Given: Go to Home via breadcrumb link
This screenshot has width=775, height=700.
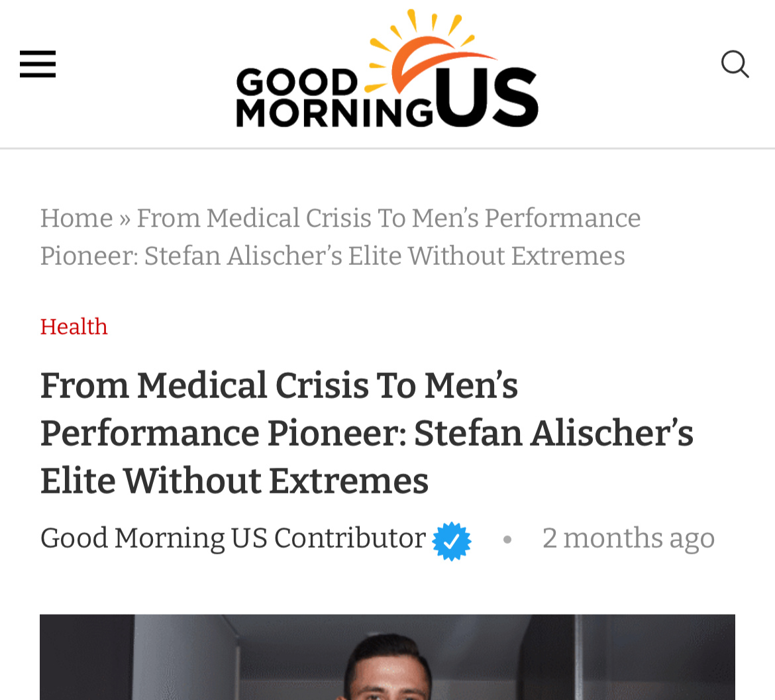Looking at the screenshot, I should click(x=76, y=219).
